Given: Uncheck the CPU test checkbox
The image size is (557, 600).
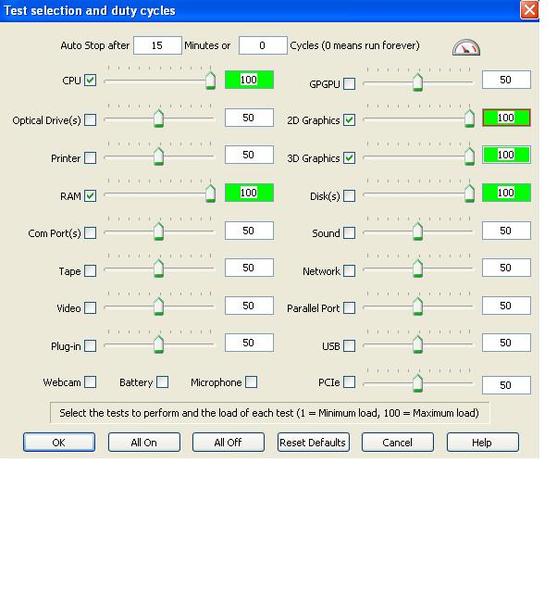Looking at the screenshot, I should pos(90,80).
